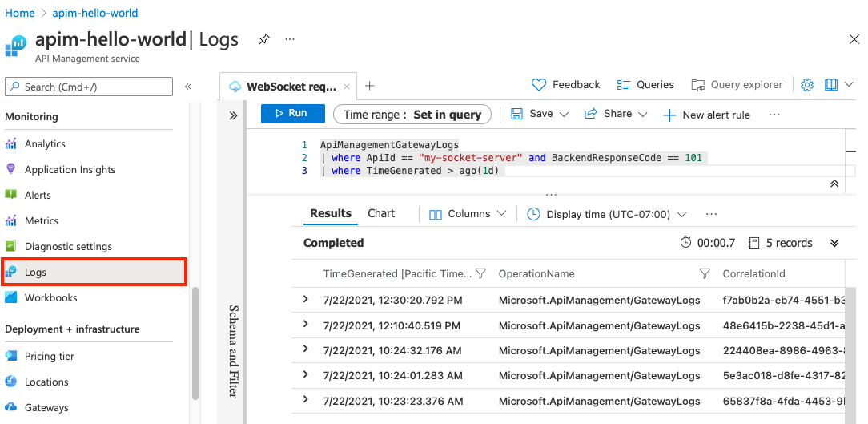Screen dimensions: 868x424
Task: Filter the OperationName column
Action: (x=705, y=274)
